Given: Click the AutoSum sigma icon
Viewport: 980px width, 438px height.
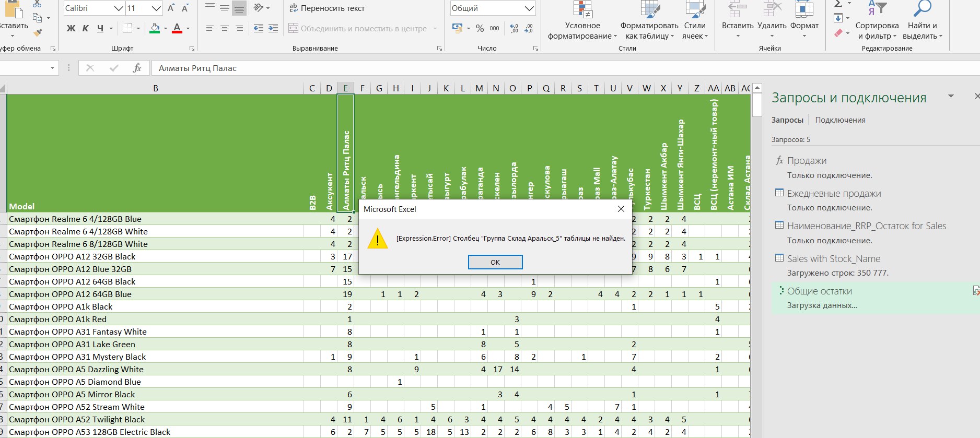Looking at the screenshot, I should click(x=838, y=4).
